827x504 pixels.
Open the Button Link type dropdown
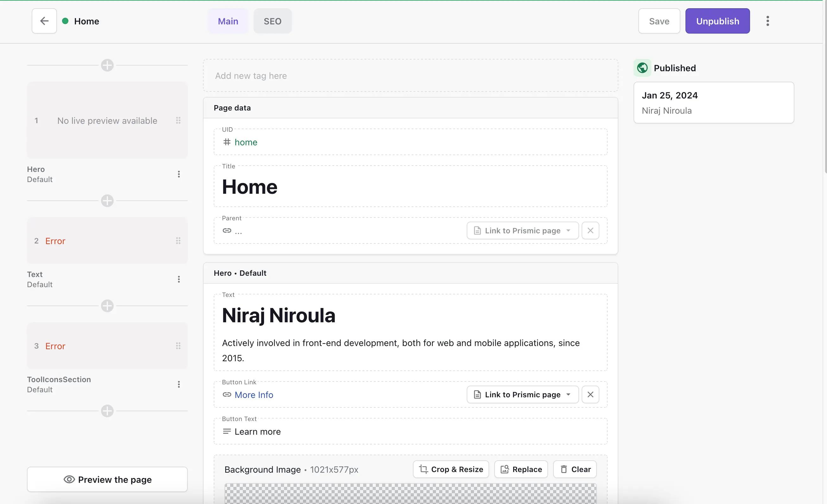click(522, 394)
